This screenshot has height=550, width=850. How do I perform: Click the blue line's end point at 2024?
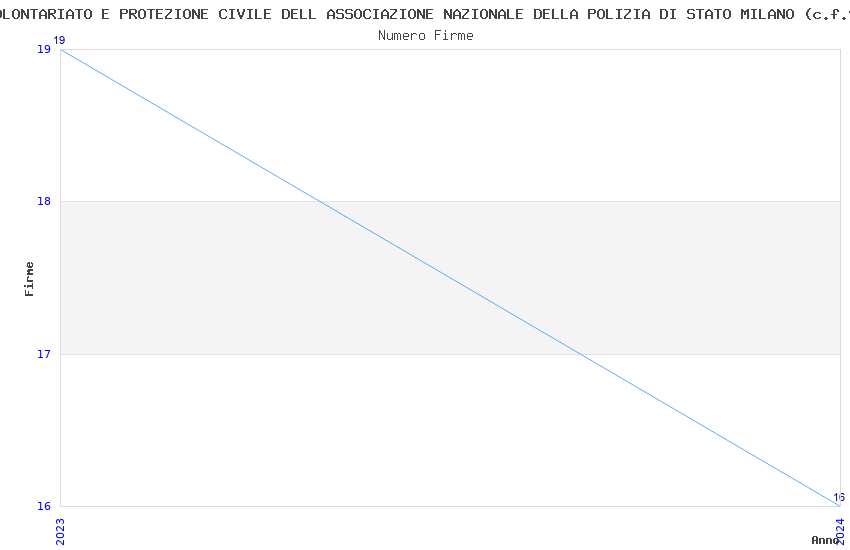(839, 505)
